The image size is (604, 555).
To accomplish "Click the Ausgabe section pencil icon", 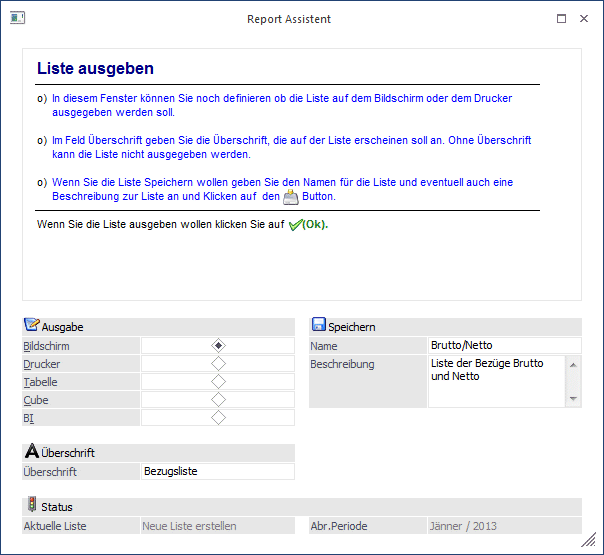I will (31, 325).
